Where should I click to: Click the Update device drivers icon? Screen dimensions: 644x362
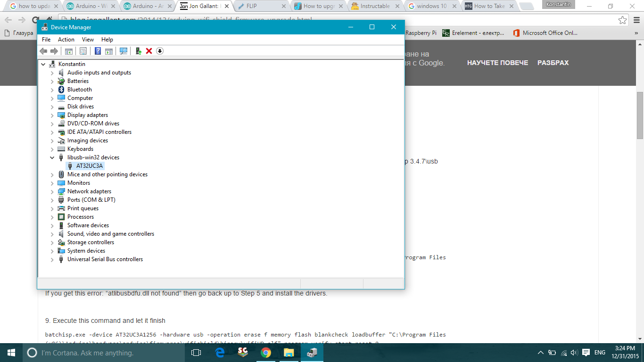click(138, 50)
